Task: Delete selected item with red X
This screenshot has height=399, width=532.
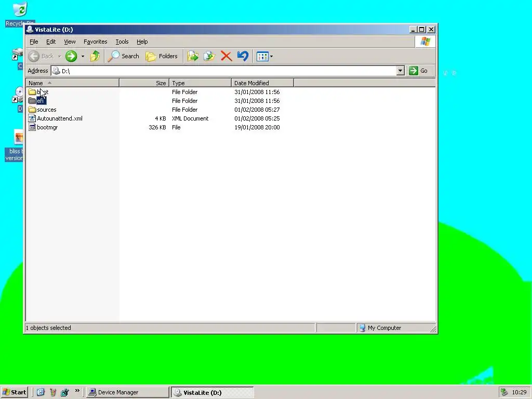Action: coord(227,56)
